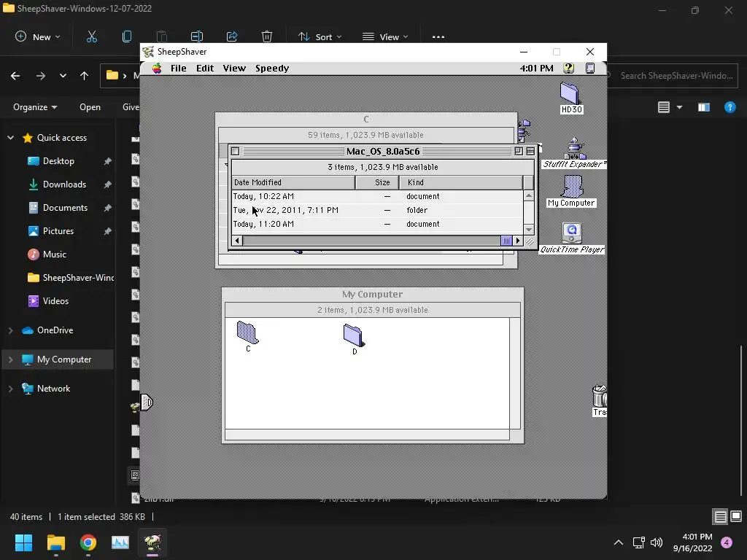747x560 pixels.
Task: Select row dated Today, 10:22 AM
Action: [x=377, y=196]
